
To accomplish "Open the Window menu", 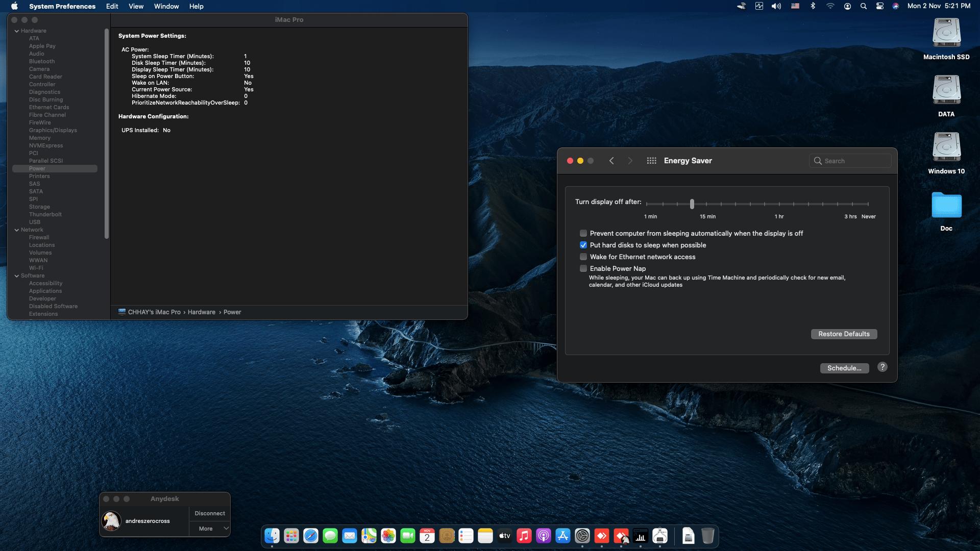I will [x=166, y=6].
